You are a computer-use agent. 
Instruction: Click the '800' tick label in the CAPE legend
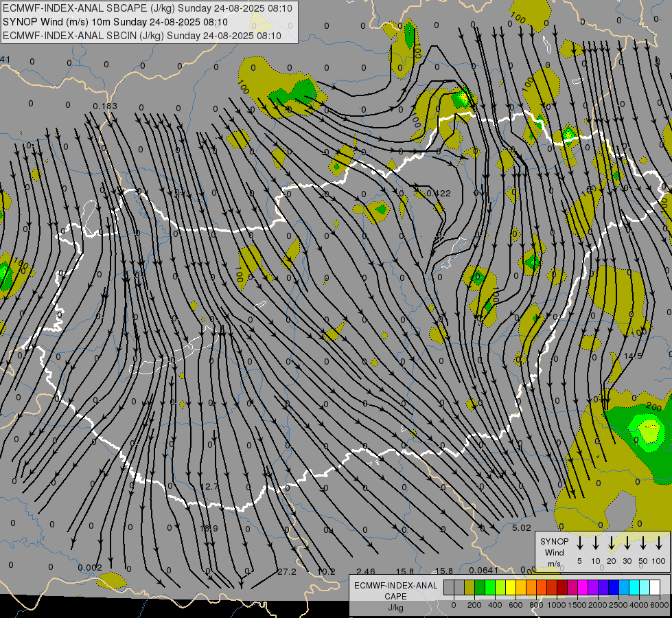[x=536, y=605]
